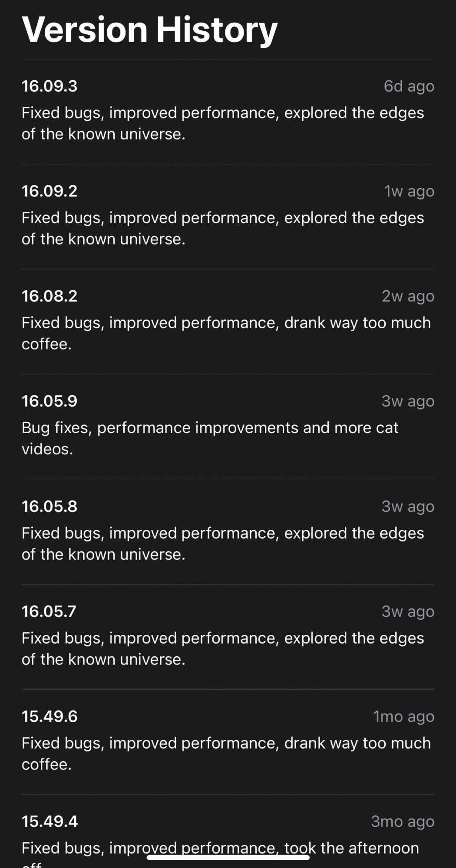Select version number 15.49.4
456x868 pixels.
tap(50, 822)
